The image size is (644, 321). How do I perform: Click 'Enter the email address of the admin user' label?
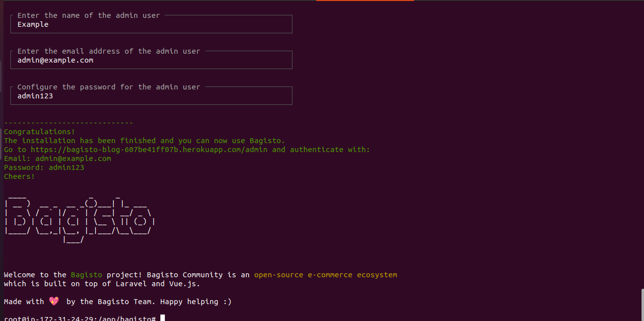(109, 51)
